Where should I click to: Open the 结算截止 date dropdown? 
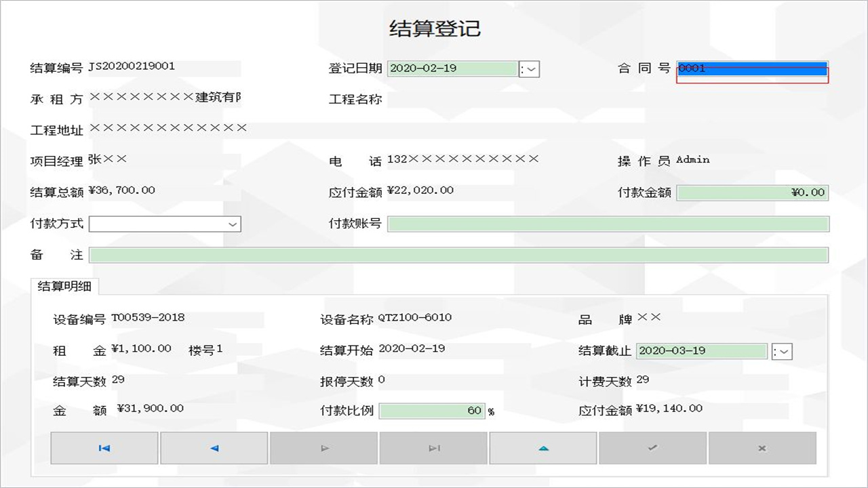[781, 351]
